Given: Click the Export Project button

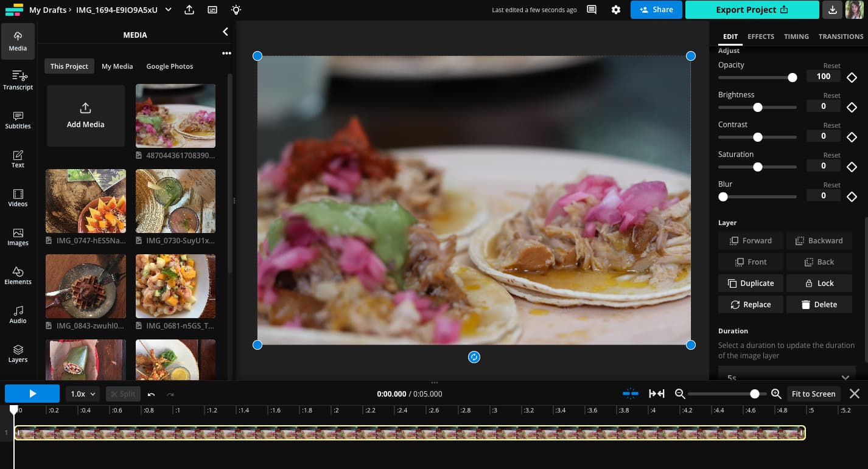Looking at the screenshot, I should (752, 10).
